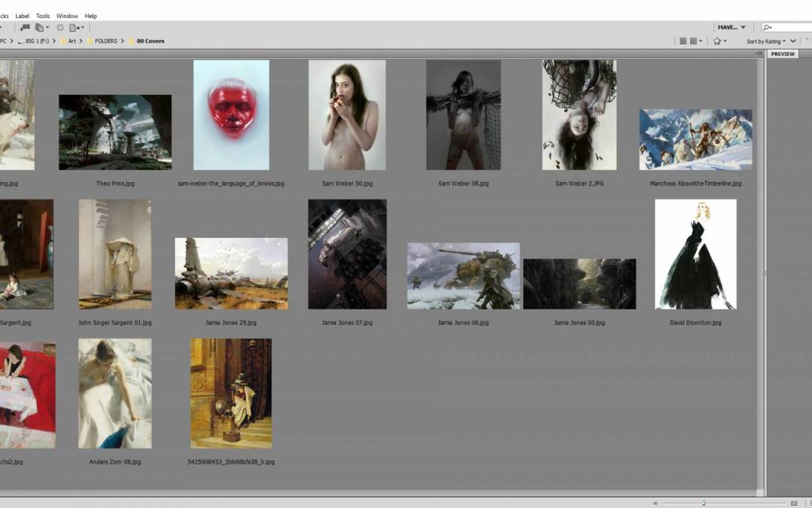
Task: Click the Output file icon in toolbar
Action: pyautogui.click(x=75, y=28)
